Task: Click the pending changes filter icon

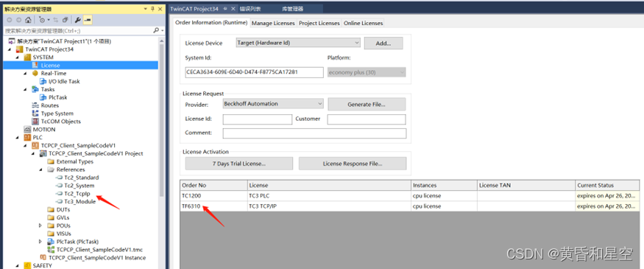Action: (x=42, y=20)
